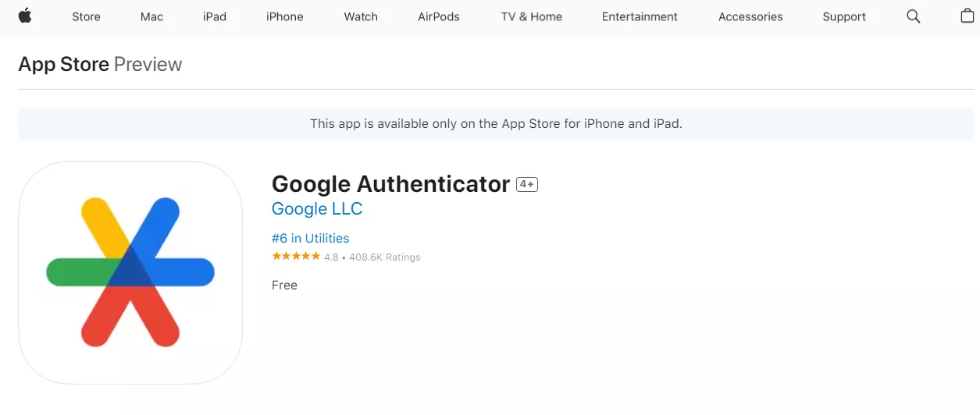The width and height of the screenshot is (980, 415).
Task: Open the Watch menu item
Action: [x=361, y=16]
